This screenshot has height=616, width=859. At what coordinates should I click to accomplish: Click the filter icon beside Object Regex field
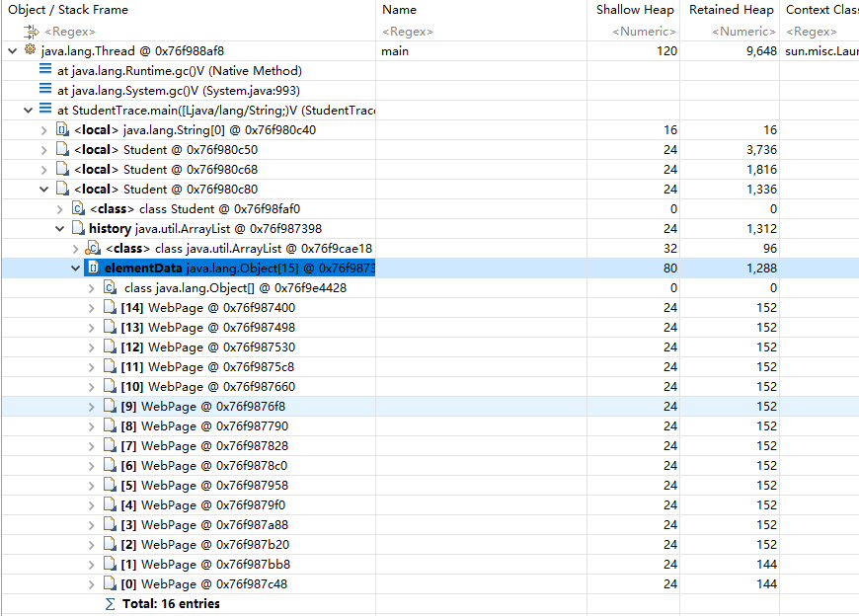coord(32,32)
